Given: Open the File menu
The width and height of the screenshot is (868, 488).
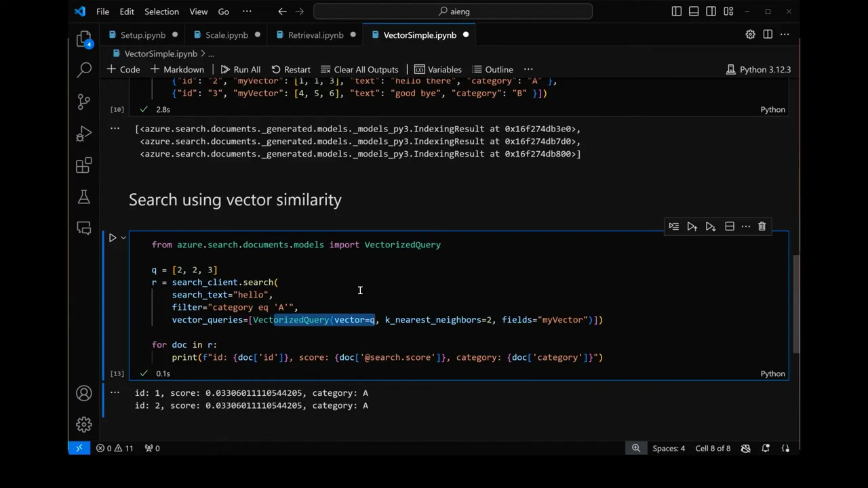Looking at the screenshot, I should point(102,12).
